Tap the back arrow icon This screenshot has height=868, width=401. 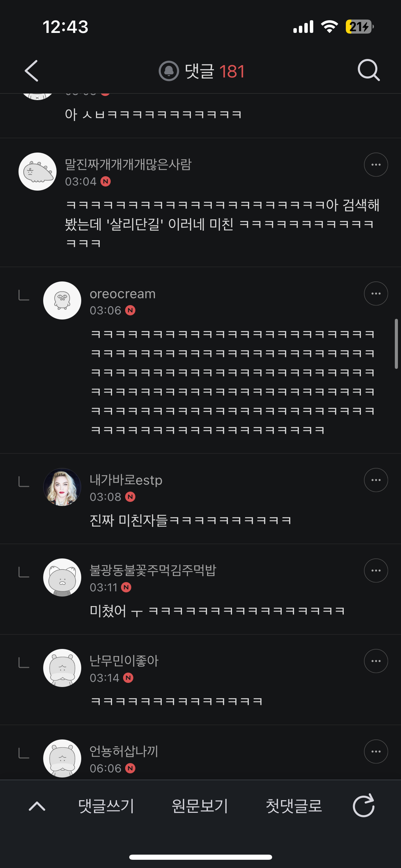click(x=32, y=71)
